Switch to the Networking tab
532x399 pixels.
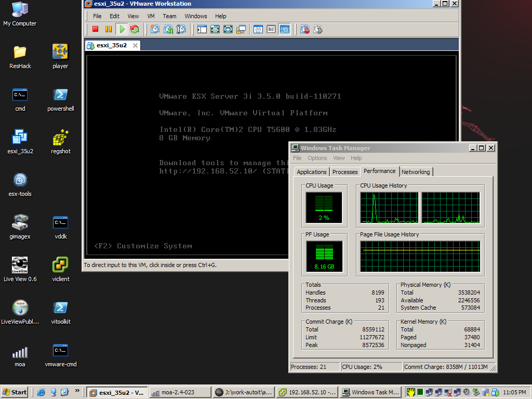click(x=416, y=172)
